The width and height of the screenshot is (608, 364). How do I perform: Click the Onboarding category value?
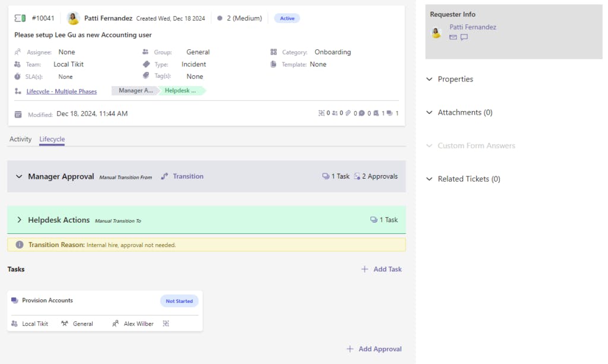332,52
